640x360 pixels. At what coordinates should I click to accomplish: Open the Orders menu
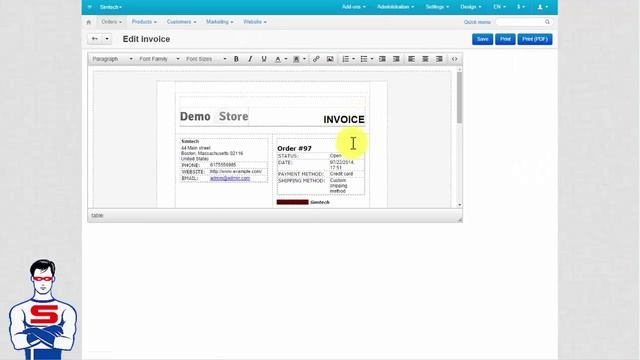[111, 22]
